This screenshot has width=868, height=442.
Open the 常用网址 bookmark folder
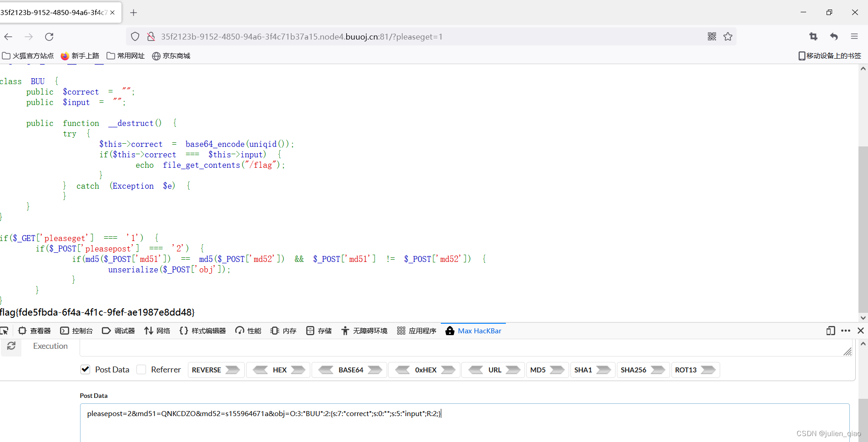click(126, 55)
